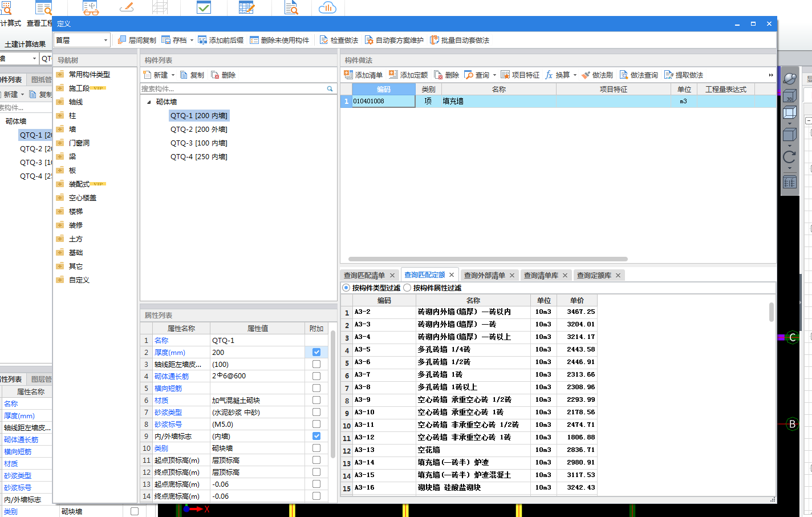This screenshot has height=517, width=812.
Task: Click 新建 icon in 构件列表 panel
Action: click(x=147, y=75)
